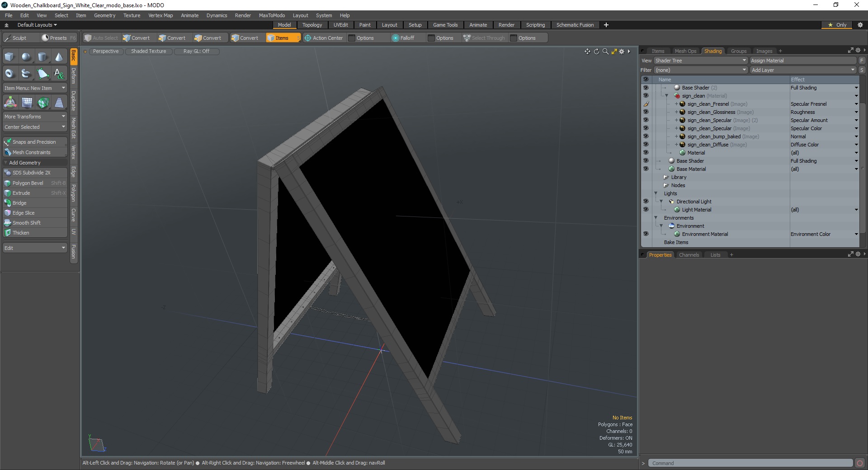The width and height of the screenshot is (868, 470).
Task: Open viewport settings gear icon
Action: tap(622, 52)
